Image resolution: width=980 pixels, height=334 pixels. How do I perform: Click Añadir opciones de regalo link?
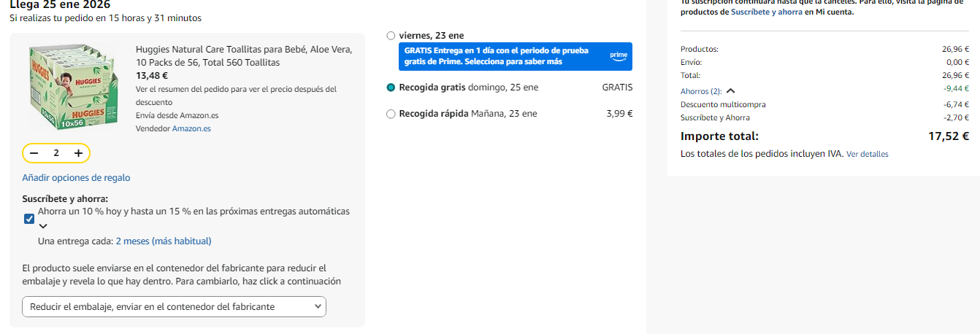76,178
